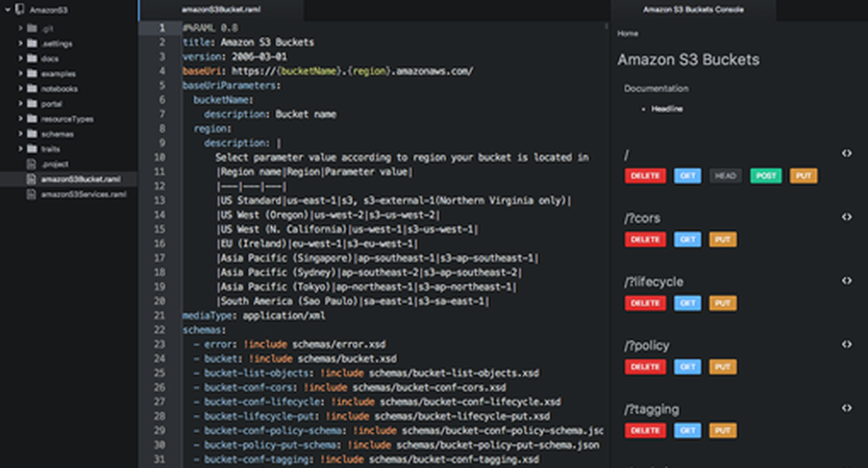
Task: Click the .project file icon
Action: pyautogui.click(x=31, y=164)
